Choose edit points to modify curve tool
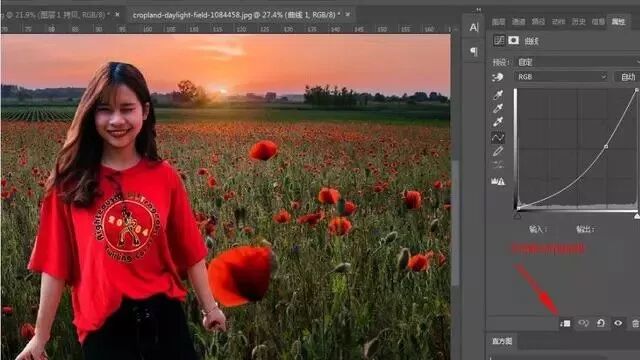Image resolution: width=640 pixels, height=360 pixels. 498,138
